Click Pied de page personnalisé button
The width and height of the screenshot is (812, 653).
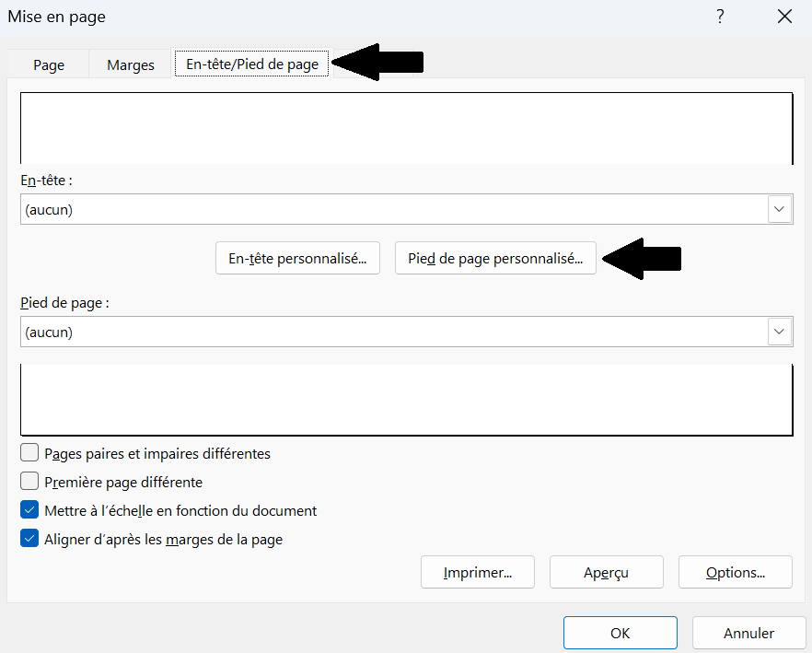tap(495, 258)
